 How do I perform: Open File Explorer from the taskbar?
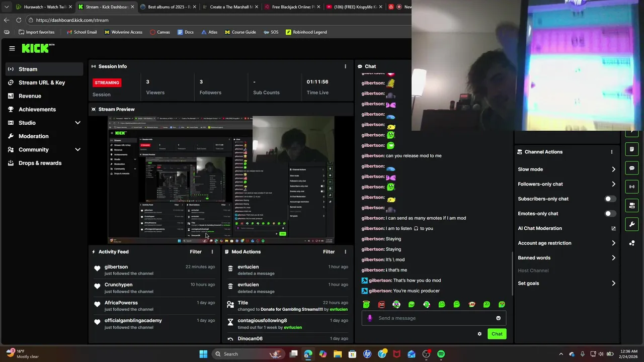tap(338, 354)
